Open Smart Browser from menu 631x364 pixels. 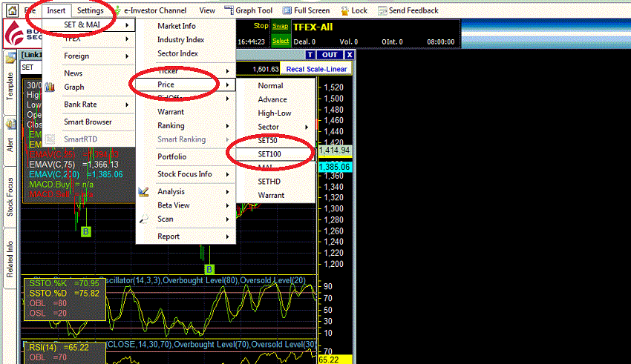[x=88, y=122]
